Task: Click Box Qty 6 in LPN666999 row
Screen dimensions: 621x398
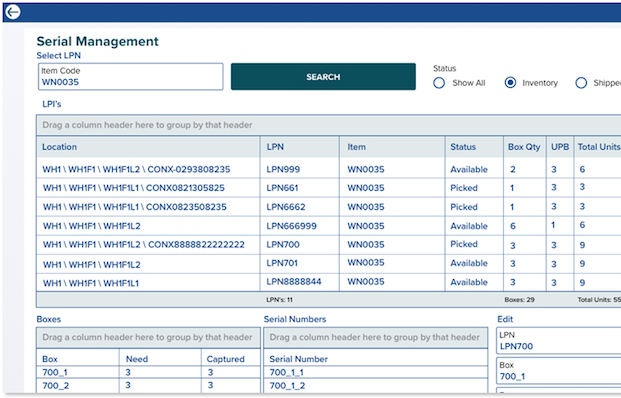Action: point(513,226)
